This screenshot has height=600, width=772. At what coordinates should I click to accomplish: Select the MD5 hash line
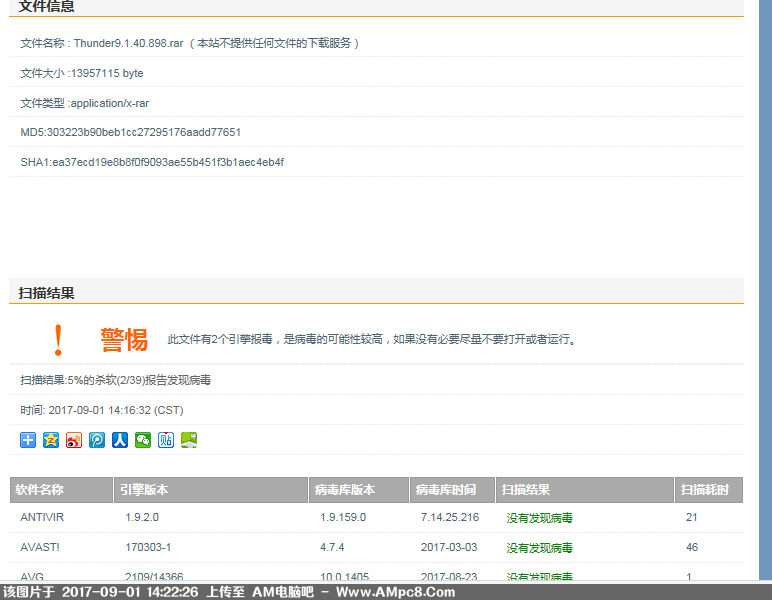tap(130, 132)
